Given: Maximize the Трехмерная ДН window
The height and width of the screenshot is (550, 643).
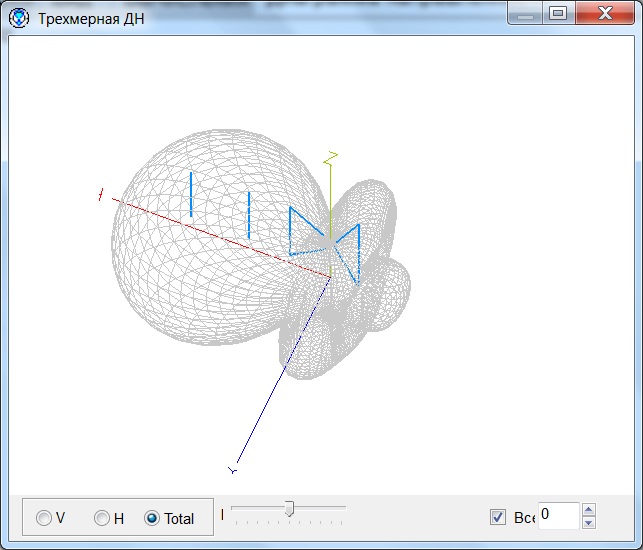Looking at the screenshot, I should click(558, 14).
